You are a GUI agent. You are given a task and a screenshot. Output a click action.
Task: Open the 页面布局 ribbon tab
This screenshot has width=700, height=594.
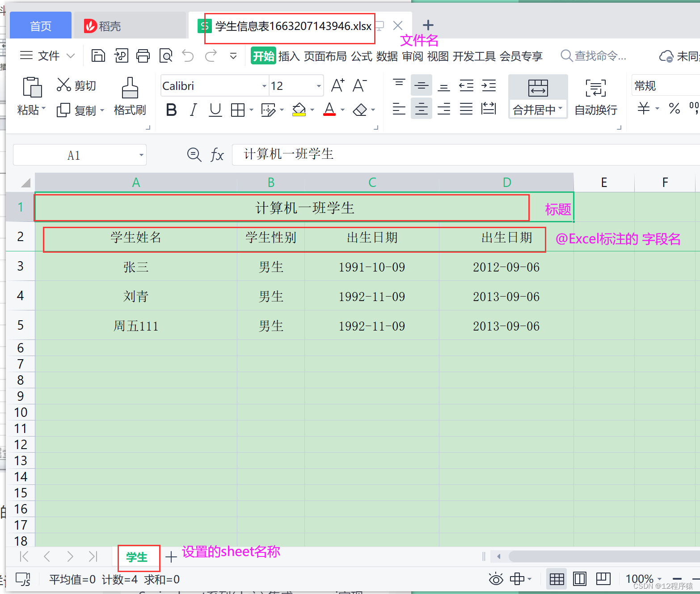(325, 56)
